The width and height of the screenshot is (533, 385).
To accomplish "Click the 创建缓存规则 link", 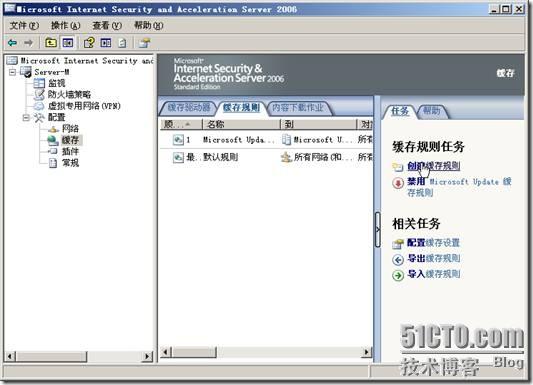I will click(x=434, y=166).
